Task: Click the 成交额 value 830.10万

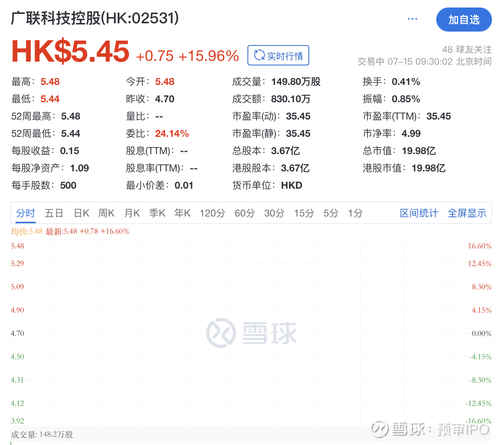Action: [291, 99]
